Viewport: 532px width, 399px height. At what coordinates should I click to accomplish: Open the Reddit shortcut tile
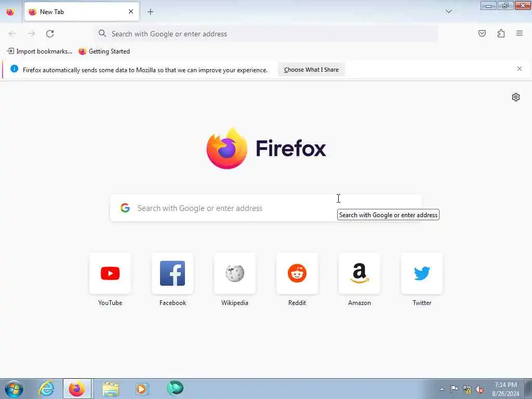tap(297, 273)
